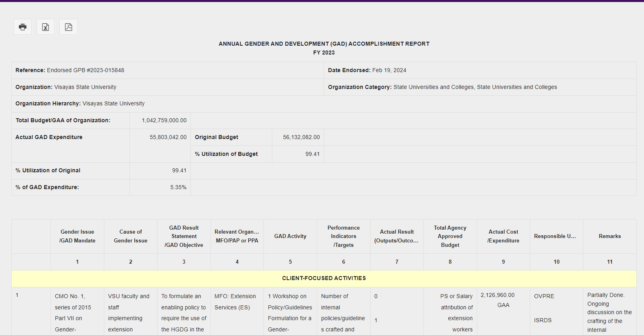Image resolution: width=644 pixels, height=335 pixels.
Task: Click the Original Budget value 56,132,082.00
Action: coord(301,137)
